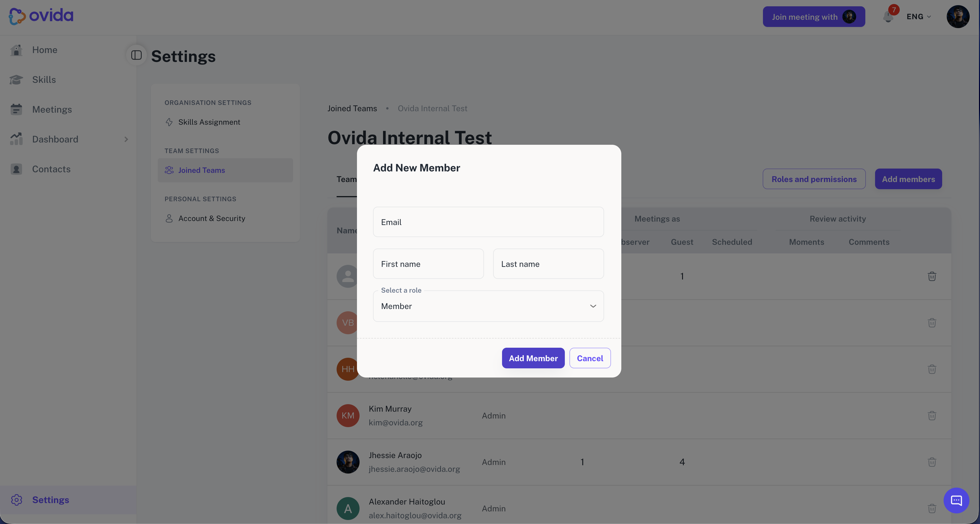980x524 pixels.
Task: Select Skills Assignment settings item
Action: pos(225,122)
